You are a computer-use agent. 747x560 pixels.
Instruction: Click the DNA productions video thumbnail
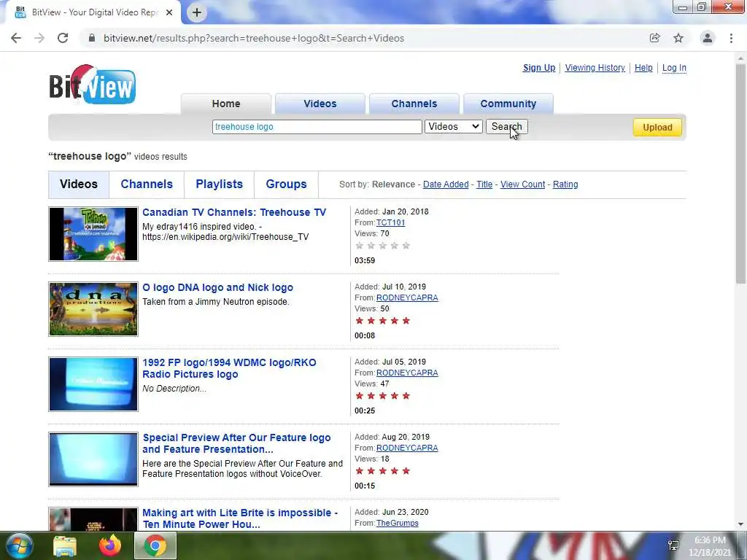coord(93,309)
